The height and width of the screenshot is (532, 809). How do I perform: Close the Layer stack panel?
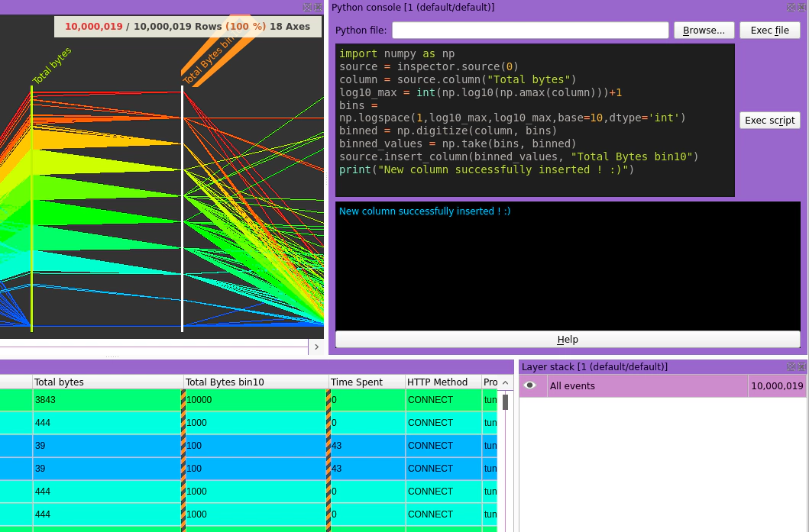(800, 367)
